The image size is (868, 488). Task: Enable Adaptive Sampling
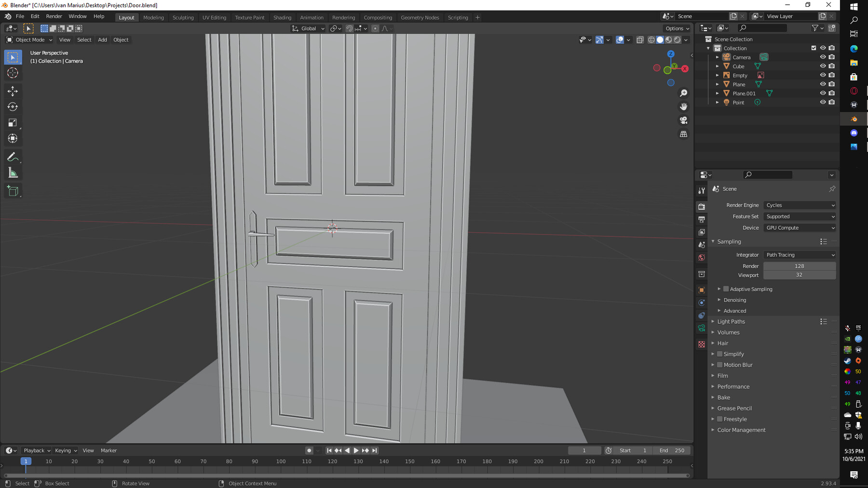coord(726,289)
